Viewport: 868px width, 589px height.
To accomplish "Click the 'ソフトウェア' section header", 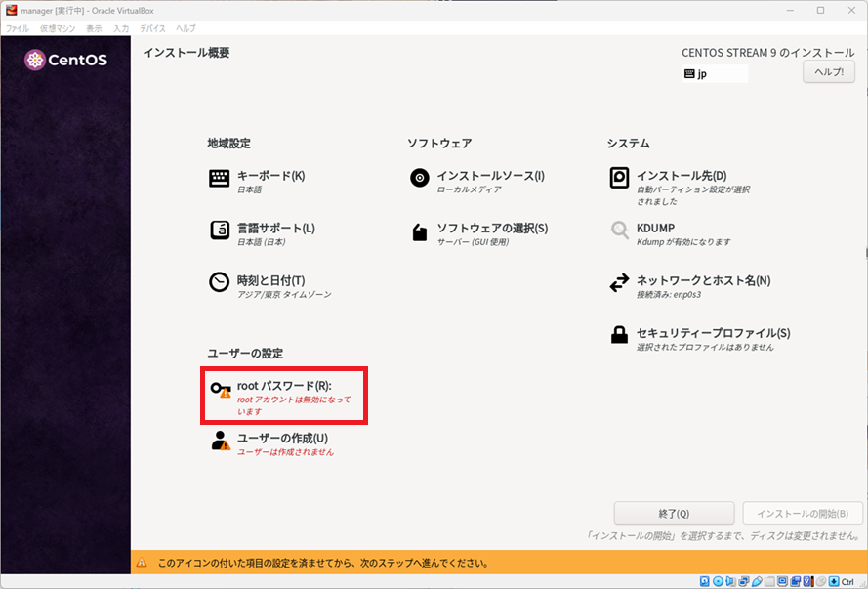I will pos(439,144).
